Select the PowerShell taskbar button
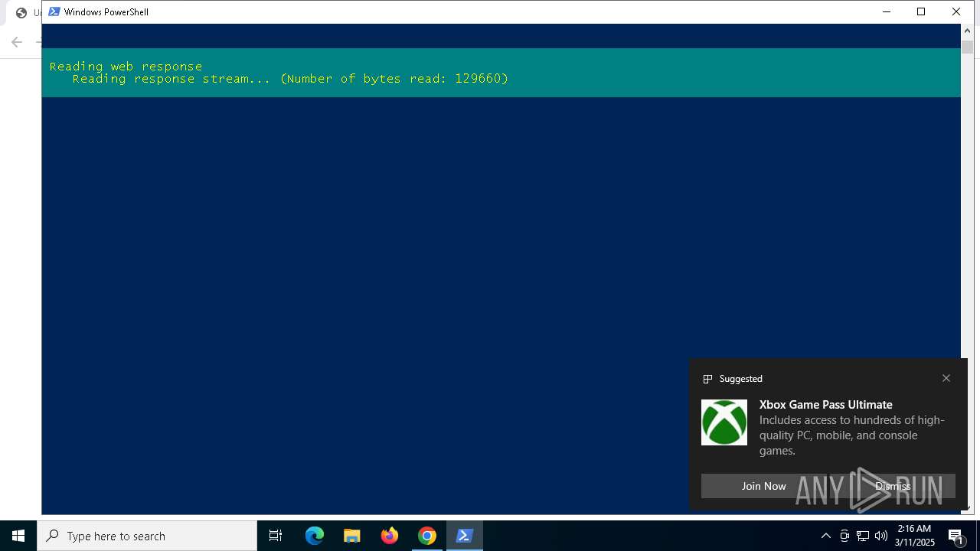 (x=465, y=536)
